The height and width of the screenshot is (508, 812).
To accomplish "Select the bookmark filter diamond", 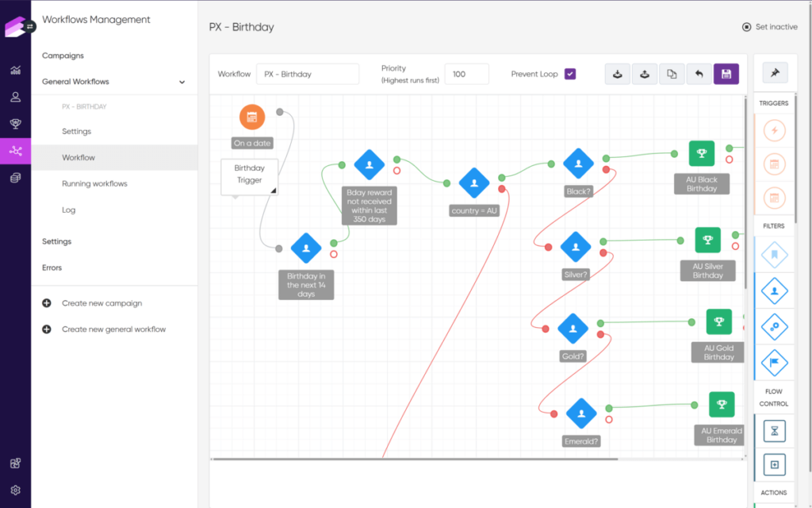I will 775,255.
